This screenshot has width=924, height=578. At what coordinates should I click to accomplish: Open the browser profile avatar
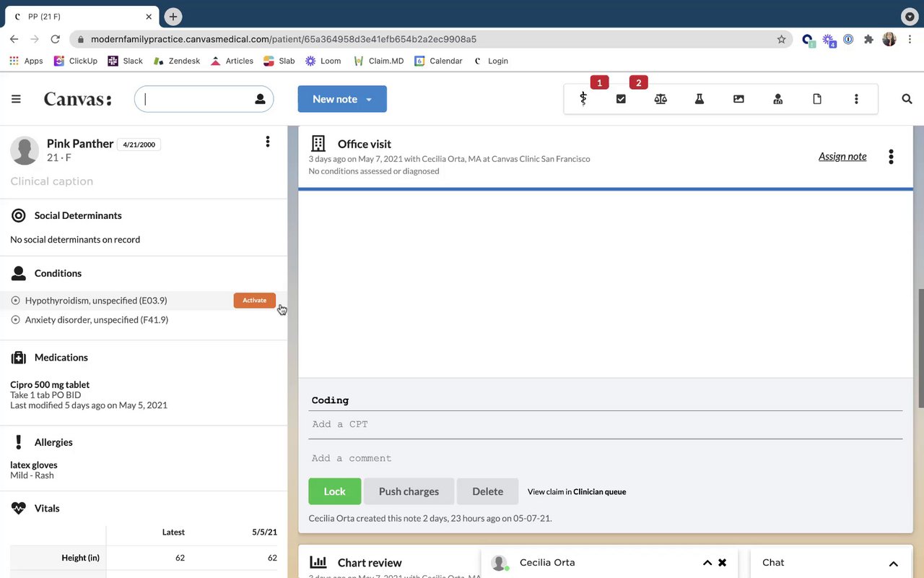(x=889, y=39)
